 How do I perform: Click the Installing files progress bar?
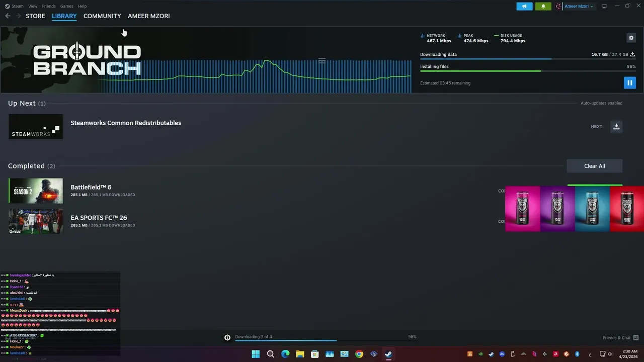pyautogui.click(x=528, y=71)
